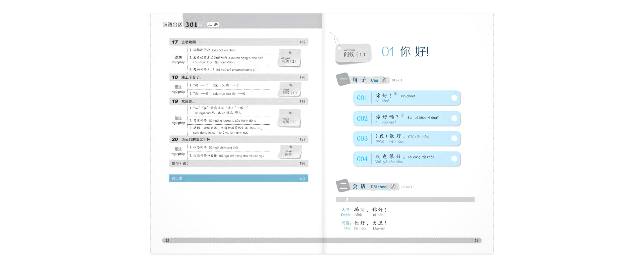The image size is (644, 267).
Task: Click the CD audio icon beside 句子 Câu
Action: click(x=384, y=80)
